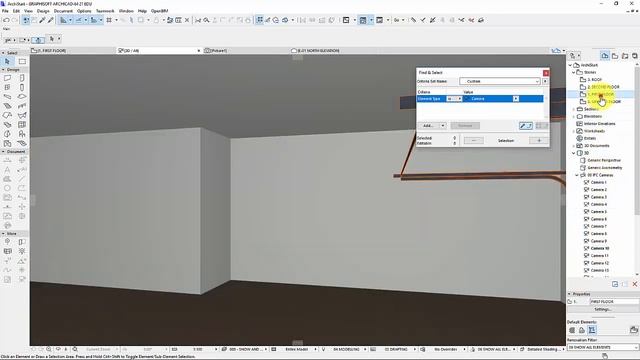Click the Undo icon
Screen dimensions: 640x360
tap(6, 20)
